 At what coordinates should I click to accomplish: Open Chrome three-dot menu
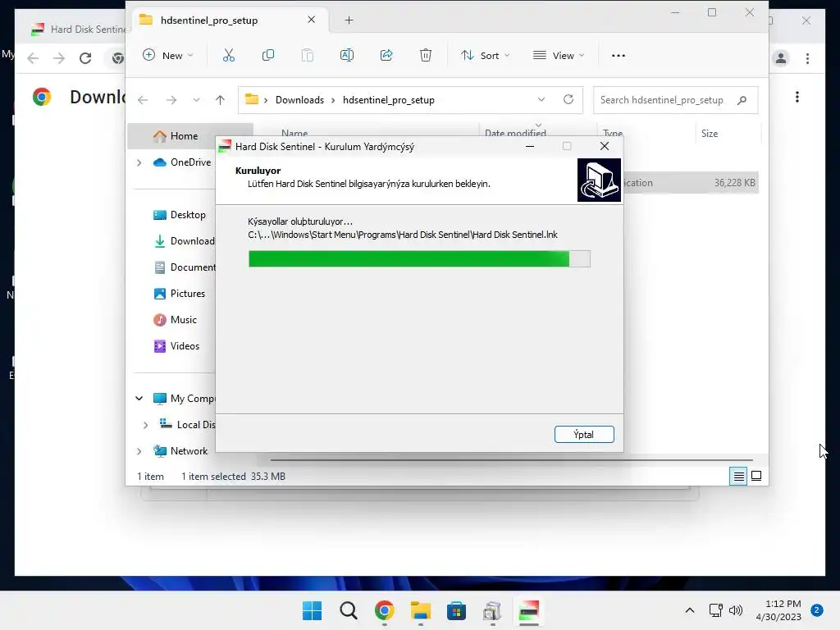[x=807, y=58]
